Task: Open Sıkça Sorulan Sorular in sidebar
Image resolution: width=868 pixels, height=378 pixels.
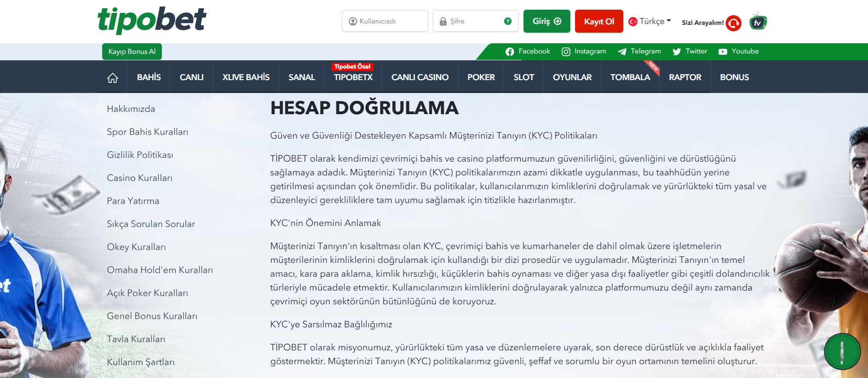Action: point(151,224)
